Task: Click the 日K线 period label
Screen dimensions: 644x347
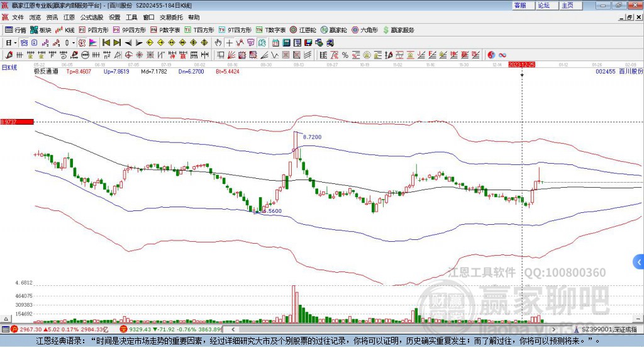Action: (9, 67)
